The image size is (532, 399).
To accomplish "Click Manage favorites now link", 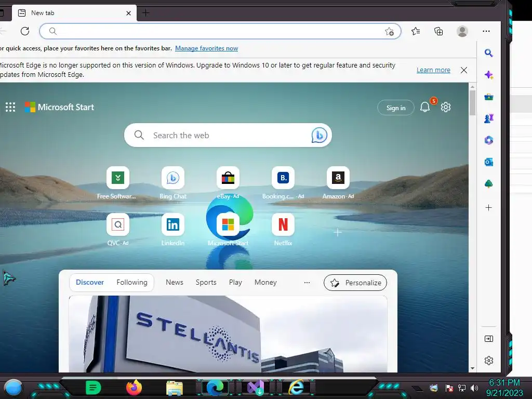I will point(206,48).
